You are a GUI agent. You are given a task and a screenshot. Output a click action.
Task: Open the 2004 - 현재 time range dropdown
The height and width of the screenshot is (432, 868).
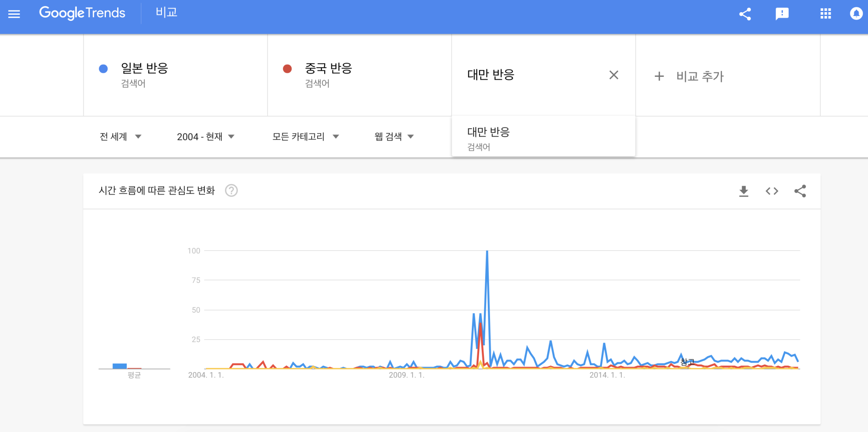pos(205,137)
